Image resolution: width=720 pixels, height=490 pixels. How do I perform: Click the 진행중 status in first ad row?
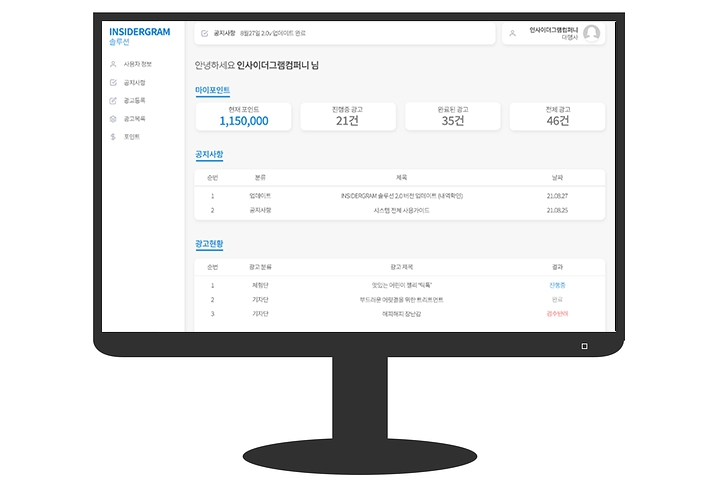click(x=557, y=285)
